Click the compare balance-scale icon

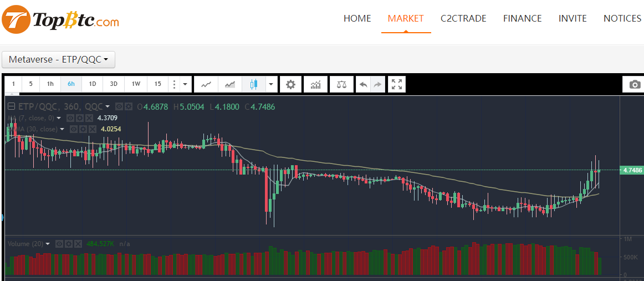click(341, 84)
